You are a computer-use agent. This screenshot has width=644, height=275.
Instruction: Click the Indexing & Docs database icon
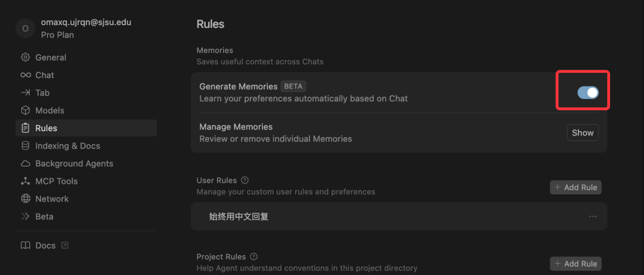(26, 146)
